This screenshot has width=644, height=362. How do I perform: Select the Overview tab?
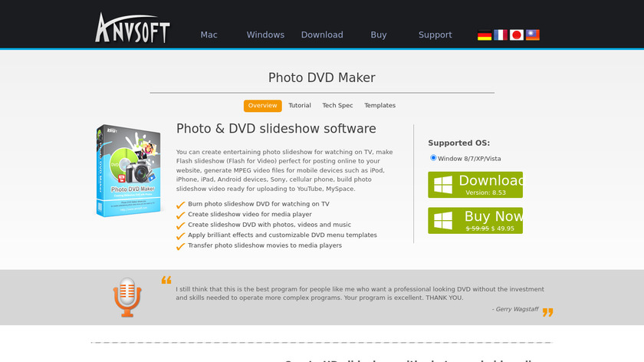(262, 106)
